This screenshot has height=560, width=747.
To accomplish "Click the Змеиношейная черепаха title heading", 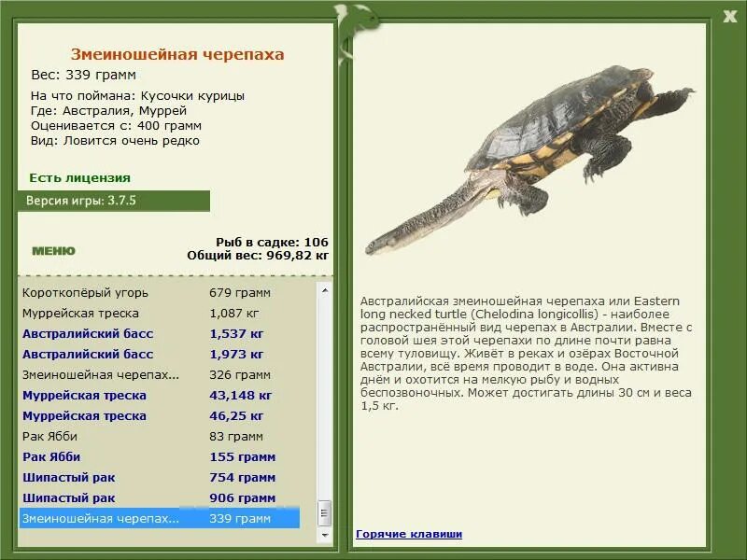I will (177, 53).
